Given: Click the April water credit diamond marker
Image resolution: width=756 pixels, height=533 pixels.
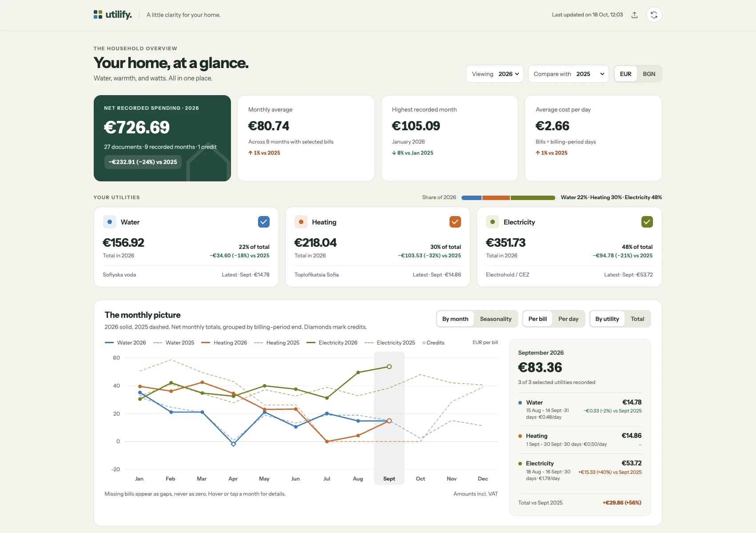Looking at the screenshot, I should pyautogui.click(x=233, y=444).
